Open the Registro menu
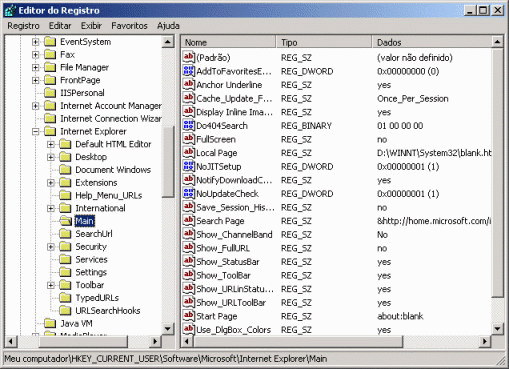The image size is (509, 369). pyautogui.click(x=23, y=26)
